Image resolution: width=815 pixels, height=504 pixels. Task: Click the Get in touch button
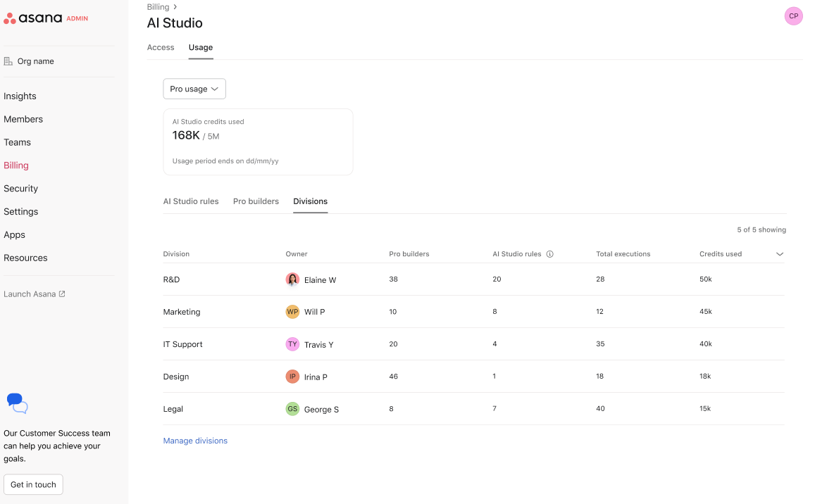coord(33,484)
